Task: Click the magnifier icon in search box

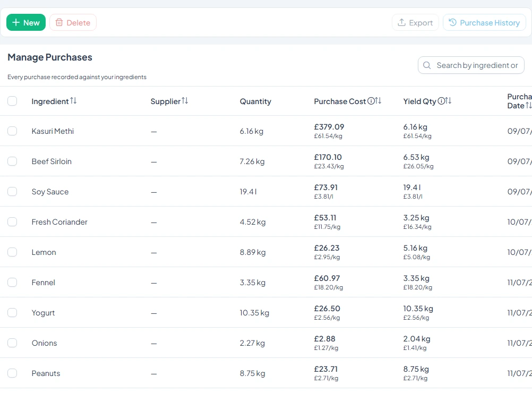Action: [x=427, y=65]
